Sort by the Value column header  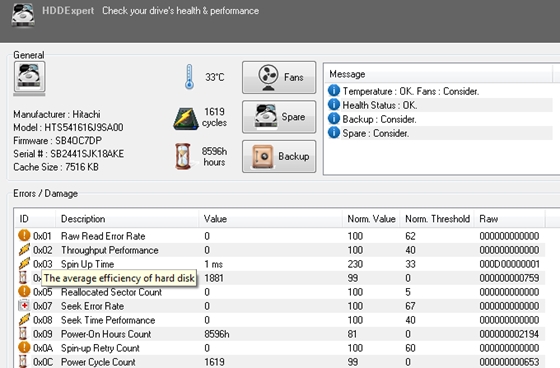click(x=270, y=219)
